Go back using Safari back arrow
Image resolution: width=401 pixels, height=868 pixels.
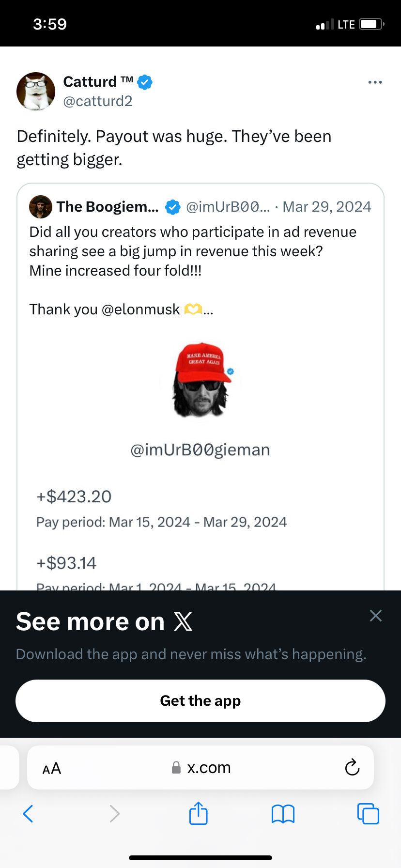pyautogui.click(x=28, y=814)
